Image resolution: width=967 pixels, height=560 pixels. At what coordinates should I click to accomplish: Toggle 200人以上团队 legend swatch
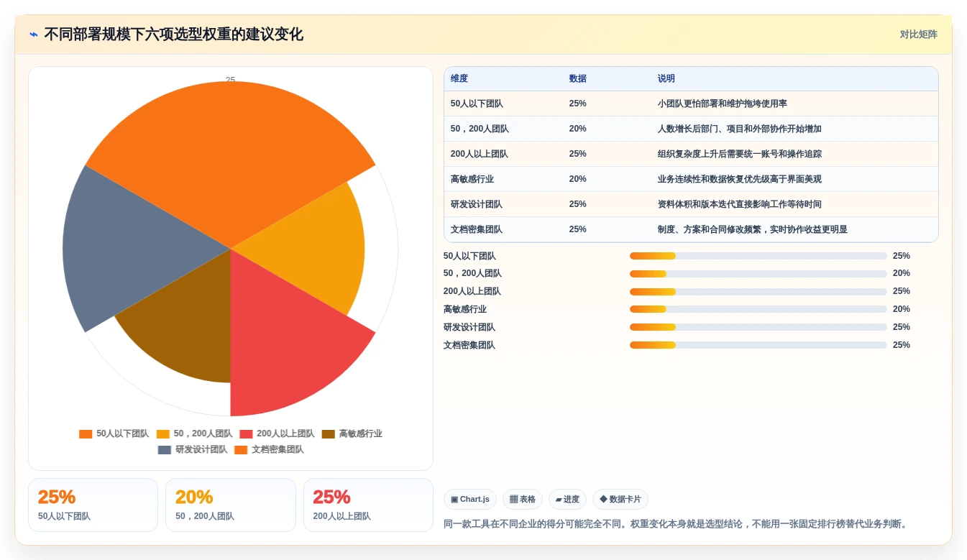pyautogui.click(x=246, y=434)
